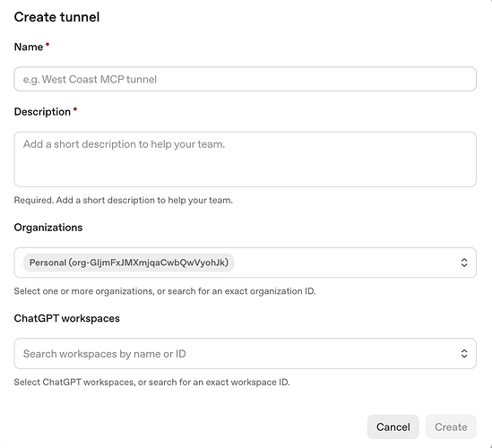
Task: Click the Organizations section label
Action: point(48,228)
